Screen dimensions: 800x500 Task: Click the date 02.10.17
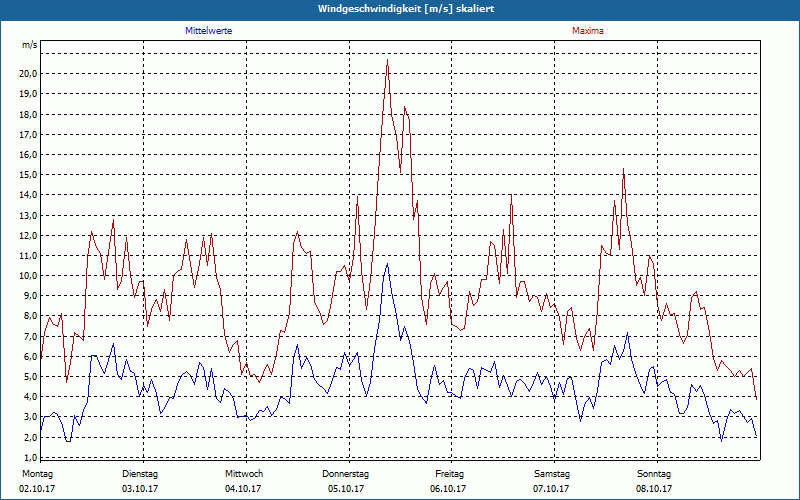[37, 489]
